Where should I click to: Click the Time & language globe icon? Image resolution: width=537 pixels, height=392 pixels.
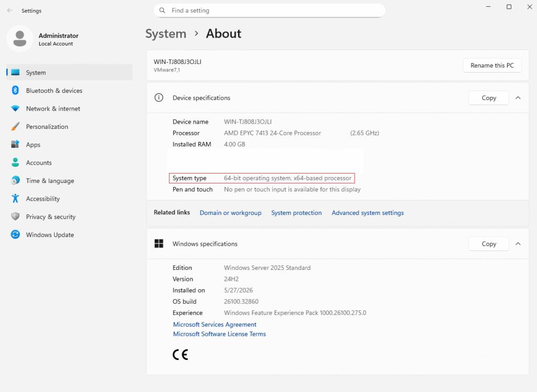point(15,180)
